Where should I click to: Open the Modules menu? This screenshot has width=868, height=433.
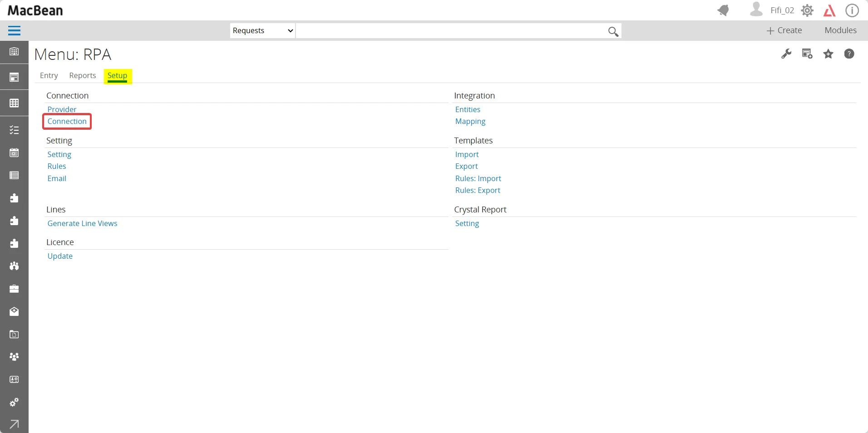[x=840, y=30]
